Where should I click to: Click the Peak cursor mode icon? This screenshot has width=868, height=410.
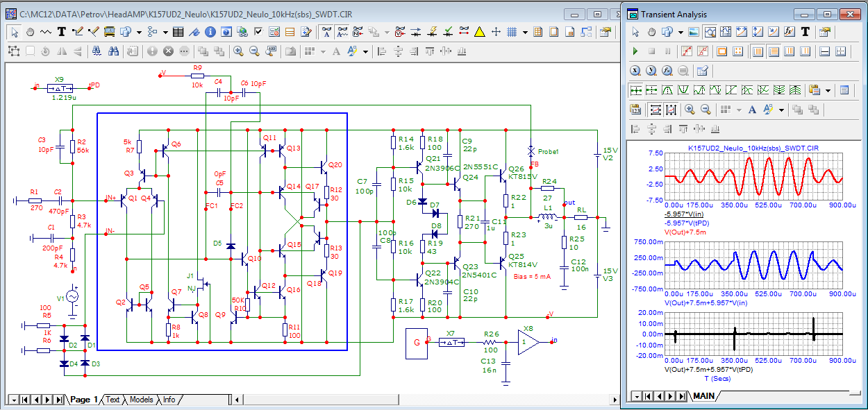[667, 90]
